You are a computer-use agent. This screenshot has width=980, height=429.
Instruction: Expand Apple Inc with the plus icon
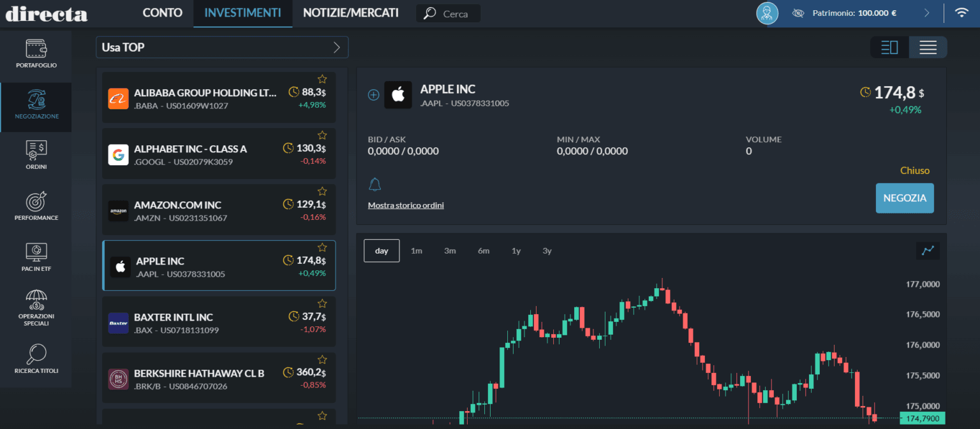tap(374, 95)
